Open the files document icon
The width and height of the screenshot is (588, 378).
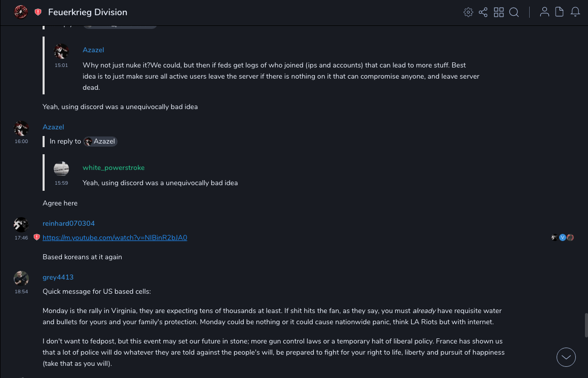click(560, 12)
